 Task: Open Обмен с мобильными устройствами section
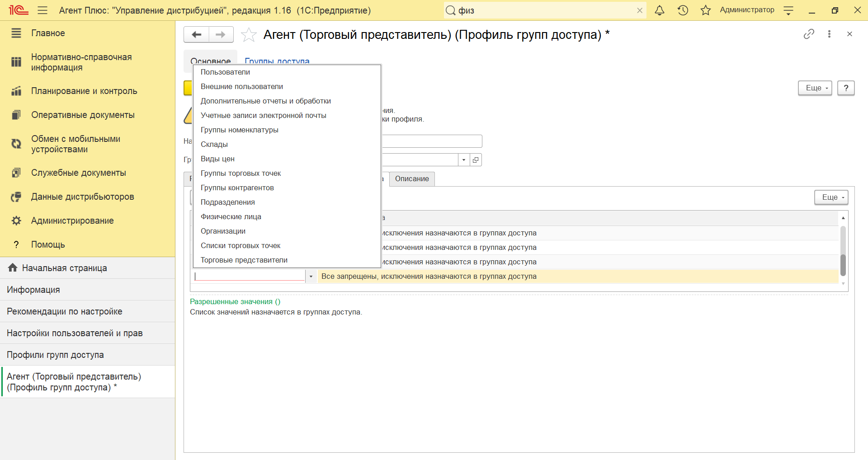[75, 144]
